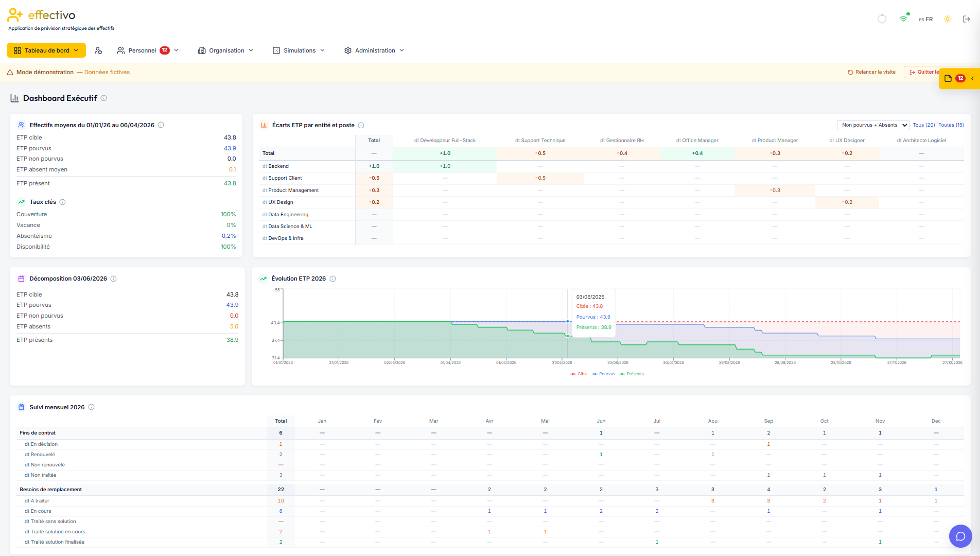Screen dimensions: 980x556
Task: Toggle the Cible series in chart legend
Action: 579,374
